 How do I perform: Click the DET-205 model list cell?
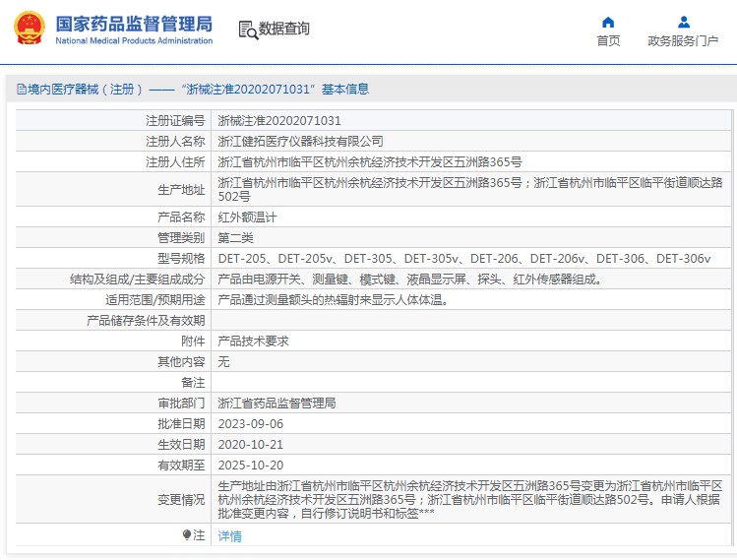point(472,259)
